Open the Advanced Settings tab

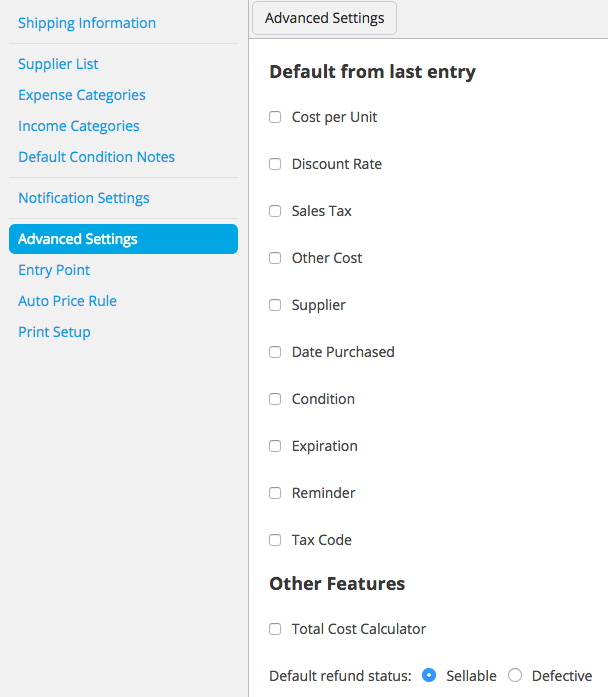pyautogui.click(x=324, y=18)
